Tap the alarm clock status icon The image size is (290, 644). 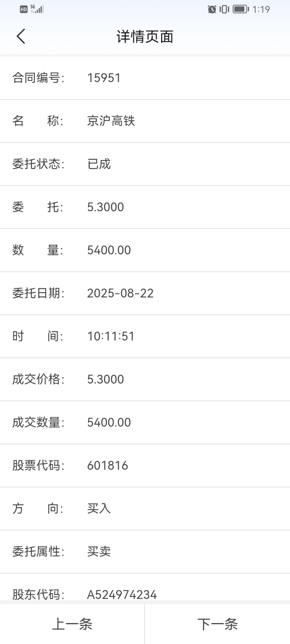pos(212,9)
